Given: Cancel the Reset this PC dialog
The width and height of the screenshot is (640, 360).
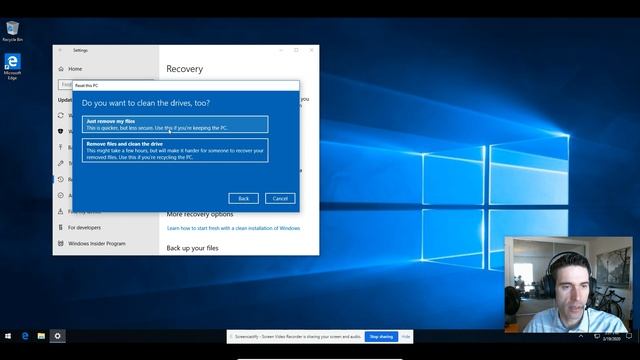Looking at the screenshot, I should coord(280,198).
